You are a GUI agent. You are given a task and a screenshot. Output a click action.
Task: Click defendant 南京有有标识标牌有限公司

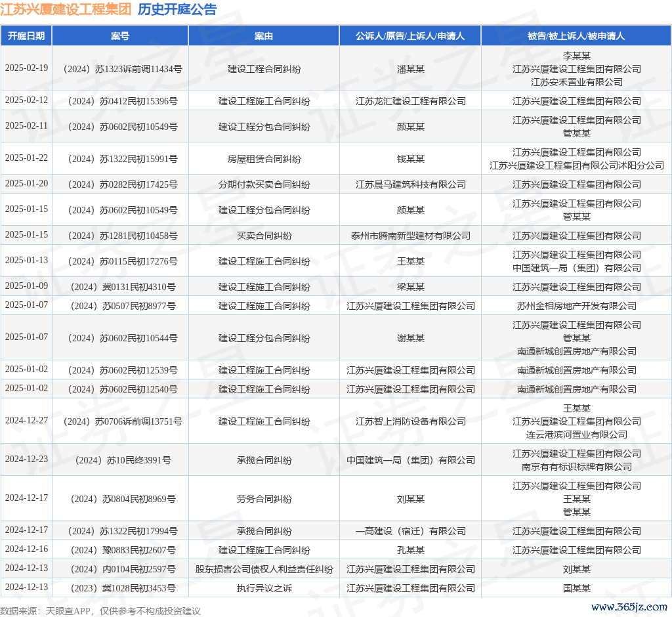click(577, 467)
